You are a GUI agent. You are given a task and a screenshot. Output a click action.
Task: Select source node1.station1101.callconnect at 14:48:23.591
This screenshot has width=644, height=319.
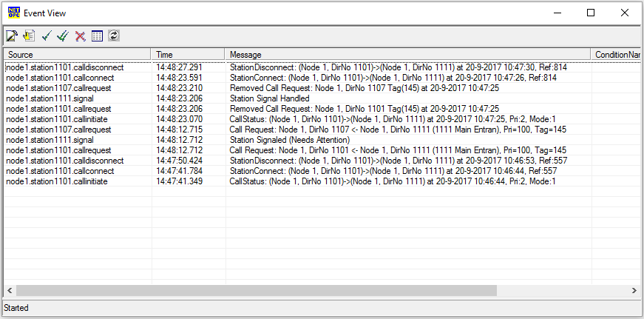(x=60, y=78)
